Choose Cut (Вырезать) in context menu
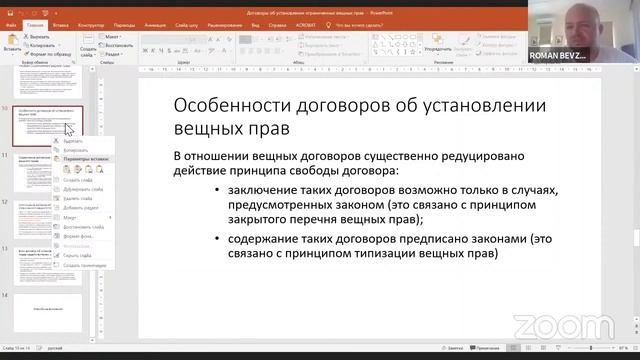This screenshot has width=640, height=360. (x=83, y=141)
